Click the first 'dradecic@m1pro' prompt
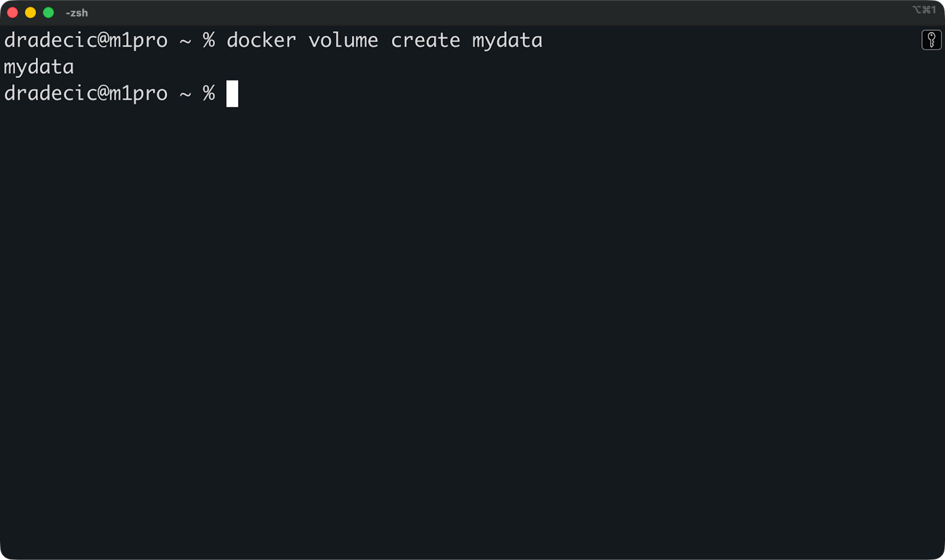This screenshot has height=560, width=945. tap(86, 40)
